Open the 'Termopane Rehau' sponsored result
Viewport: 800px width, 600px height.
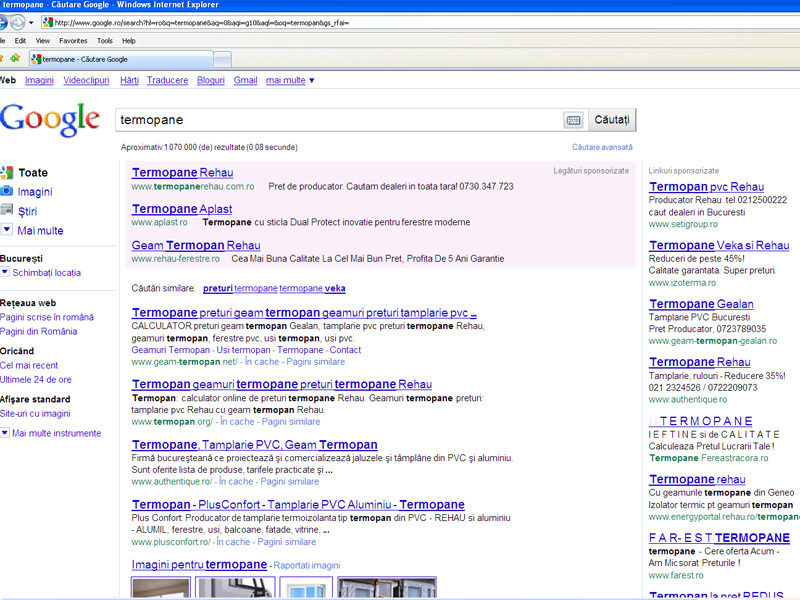tap(182, 172)
